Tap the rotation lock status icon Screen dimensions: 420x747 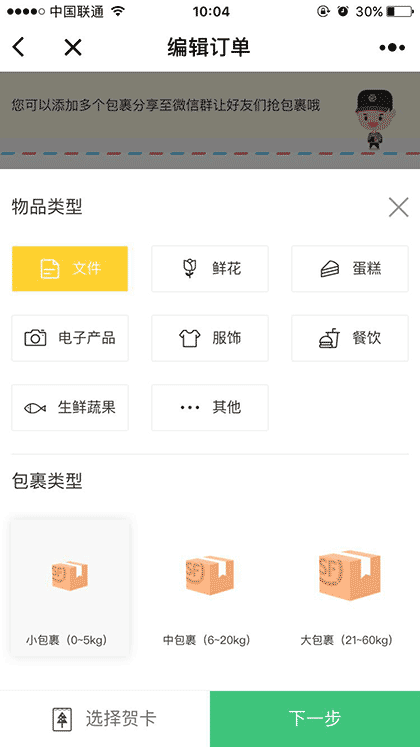tap(323, 11)
